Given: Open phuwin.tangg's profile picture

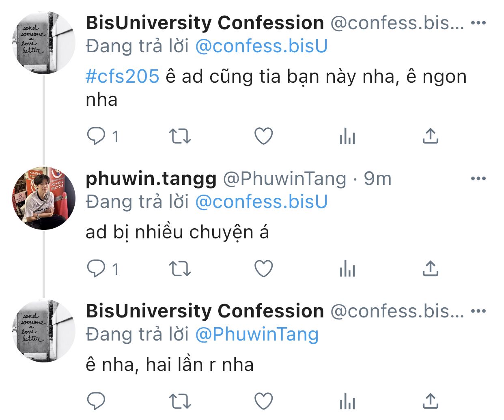Looking at the screenshot, I should coord(44,198).
